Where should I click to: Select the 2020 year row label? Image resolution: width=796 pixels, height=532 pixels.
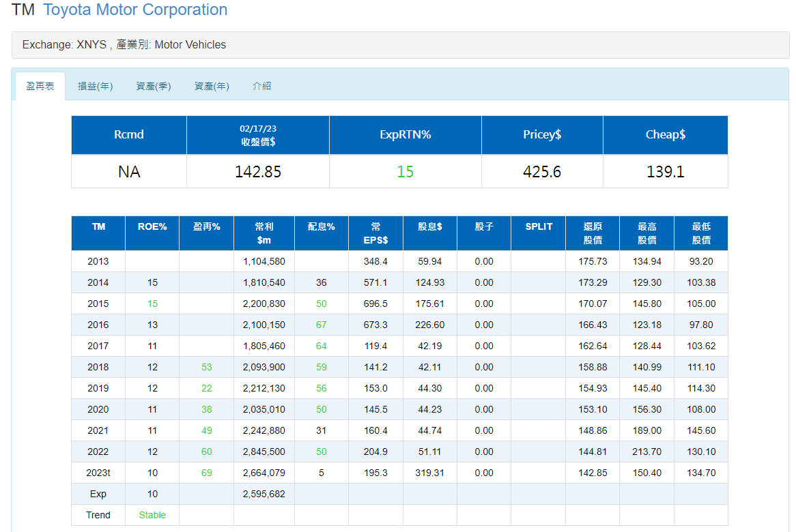pos(98,409)
